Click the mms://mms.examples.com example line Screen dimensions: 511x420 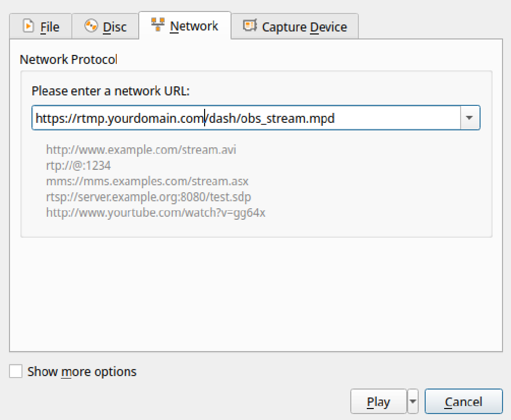tap(147, 181)
